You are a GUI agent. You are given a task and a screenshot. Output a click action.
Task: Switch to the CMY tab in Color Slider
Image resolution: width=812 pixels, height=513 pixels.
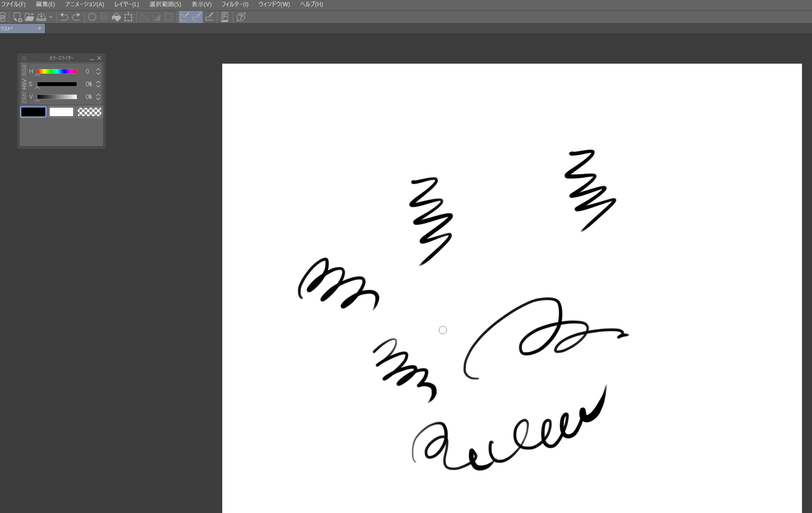(24, 98)
